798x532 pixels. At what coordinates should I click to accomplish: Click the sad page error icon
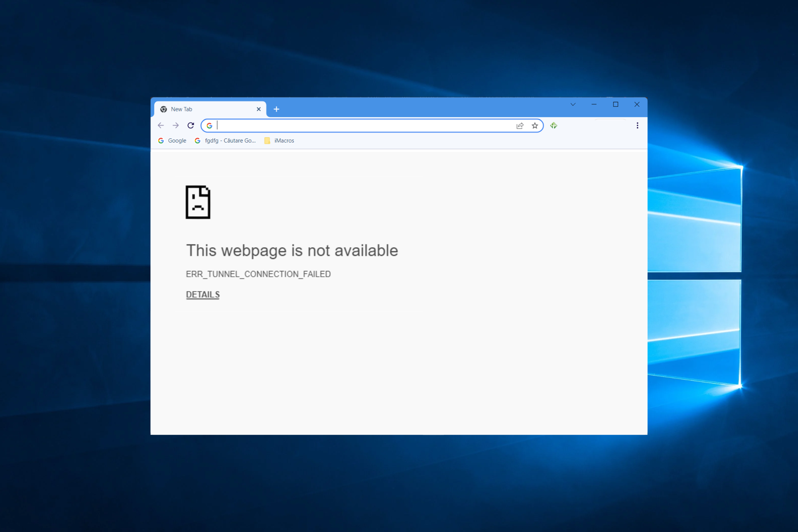coord(198,202)
